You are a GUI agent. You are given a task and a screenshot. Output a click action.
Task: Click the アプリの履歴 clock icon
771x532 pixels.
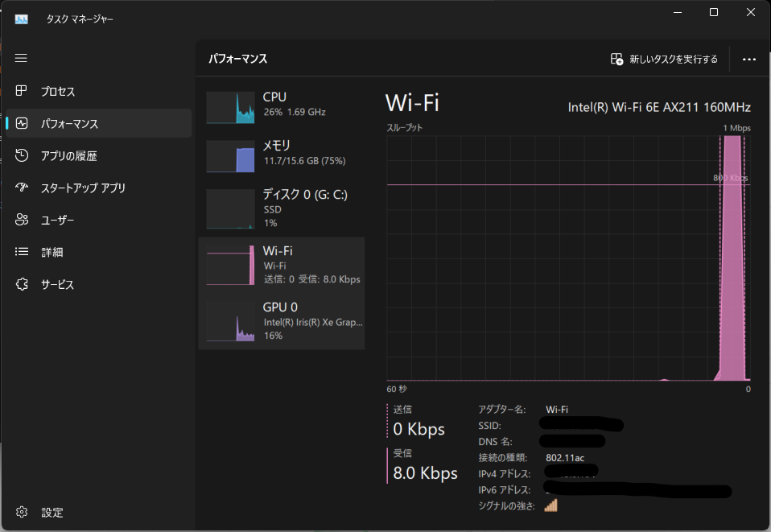(x=21, y=155)
